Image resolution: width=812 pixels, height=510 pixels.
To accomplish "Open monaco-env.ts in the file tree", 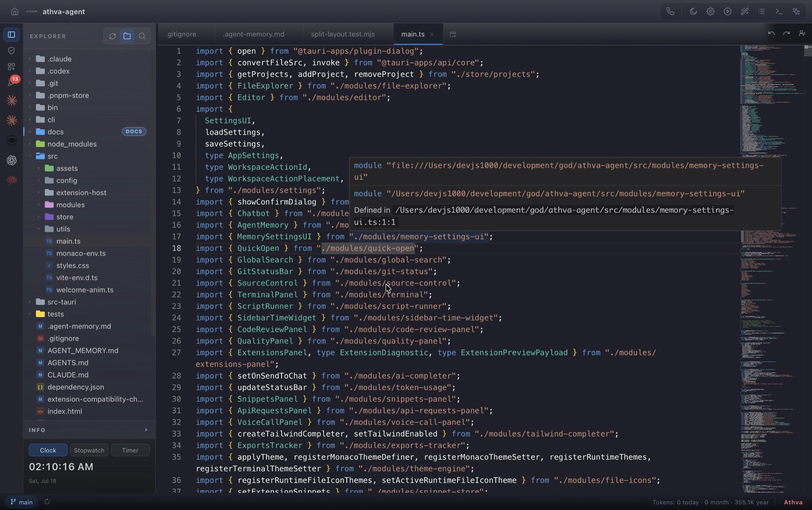I will (x=88, y=254).
